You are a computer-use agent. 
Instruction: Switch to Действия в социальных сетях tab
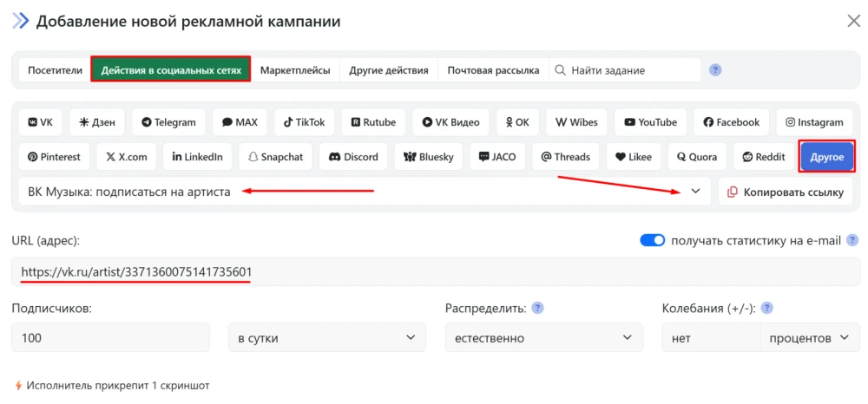[x=171, y=70]
